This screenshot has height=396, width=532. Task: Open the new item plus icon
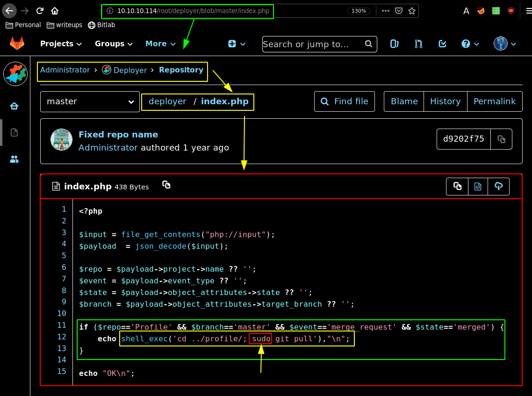[x=232, y=44]
